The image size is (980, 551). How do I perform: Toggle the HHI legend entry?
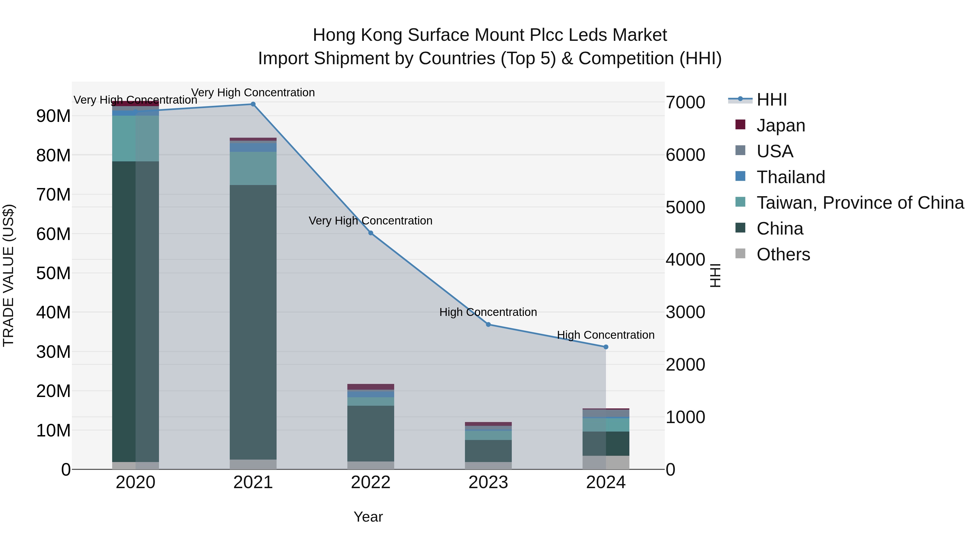tap(757, 100)
